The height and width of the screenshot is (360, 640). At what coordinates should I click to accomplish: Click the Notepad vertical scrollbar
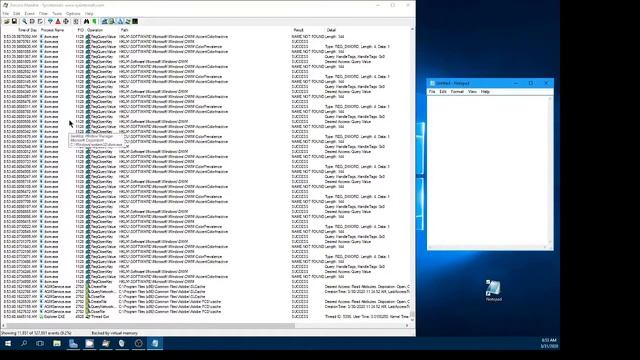551,171
